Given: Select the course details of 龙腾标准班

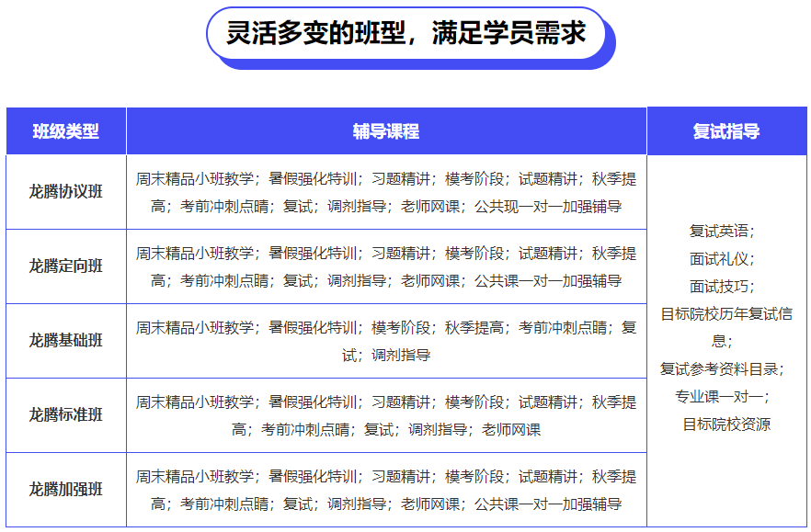Looking at the screenshot, I should click(x=386, y=415).
